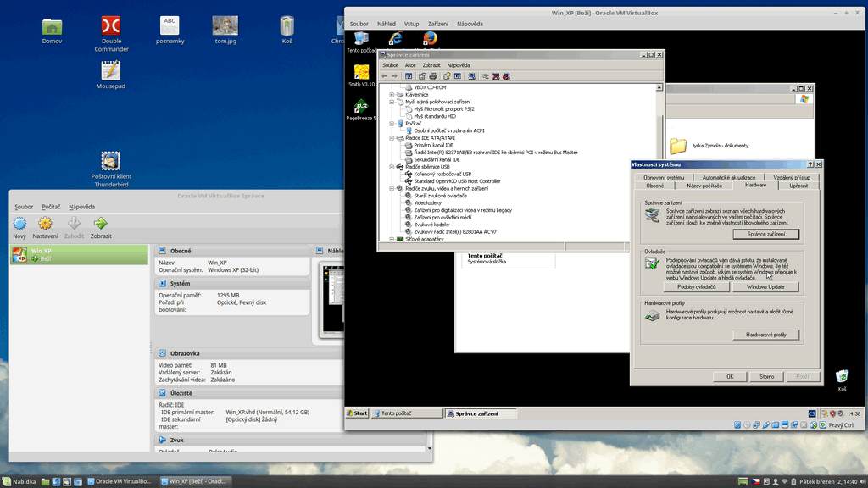The width and height of the screenshot is (868, 488).
Task: Open Internet Explorer icon on XP desktop
Action: coord(395,38)
